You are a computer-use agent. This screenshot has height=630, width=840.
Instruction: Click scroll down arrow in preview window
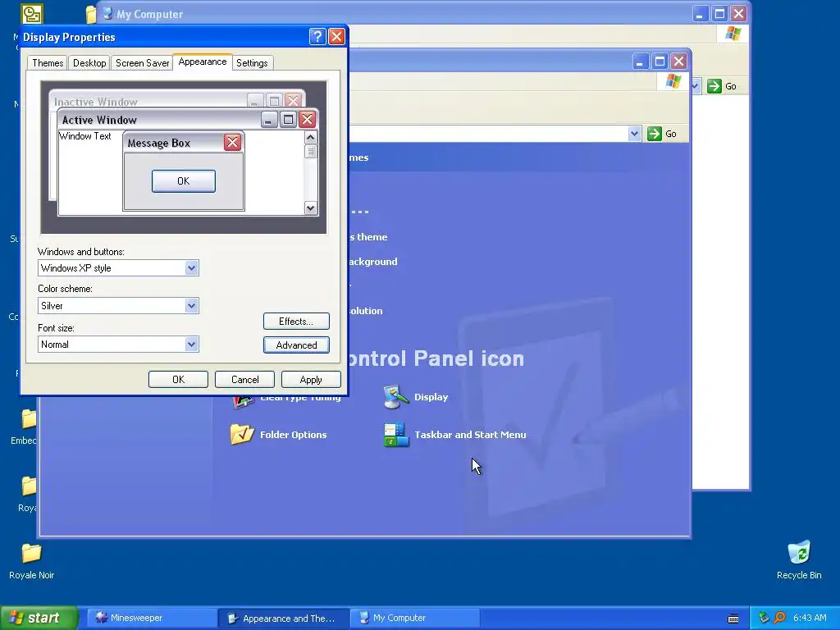click(x=310, y=208)
